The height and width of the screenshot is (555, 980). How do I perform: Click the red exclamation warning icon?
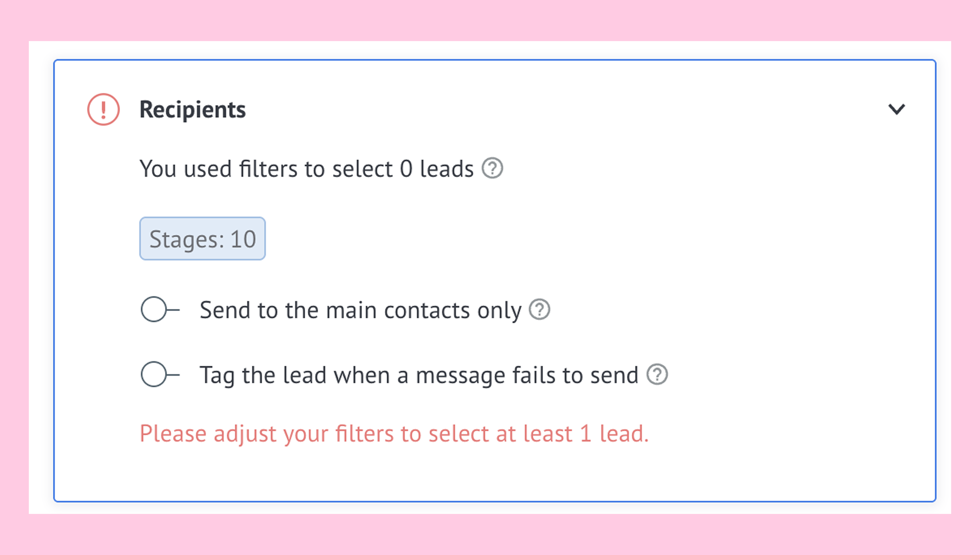[x=103, y=110]
